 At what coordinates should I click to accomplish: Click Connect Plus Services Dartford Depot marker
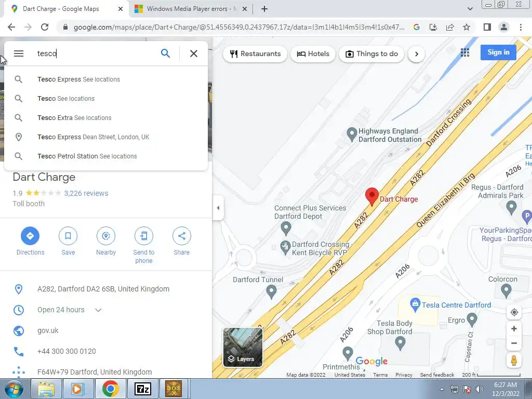tap(286, 229)
